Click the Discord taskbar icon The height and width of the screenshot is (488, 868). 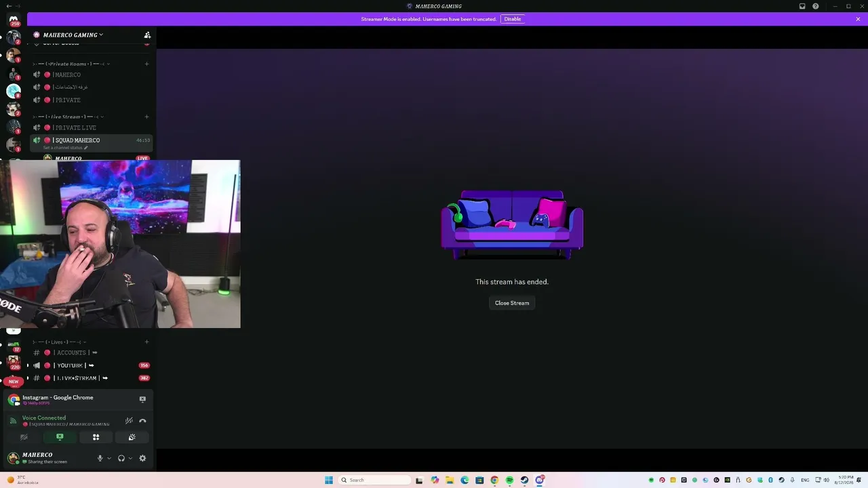point(540,480)
